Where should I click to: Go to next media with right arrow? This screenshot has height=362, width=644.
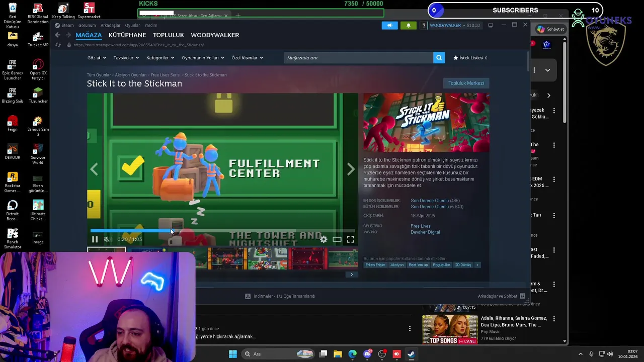[351, 169]
